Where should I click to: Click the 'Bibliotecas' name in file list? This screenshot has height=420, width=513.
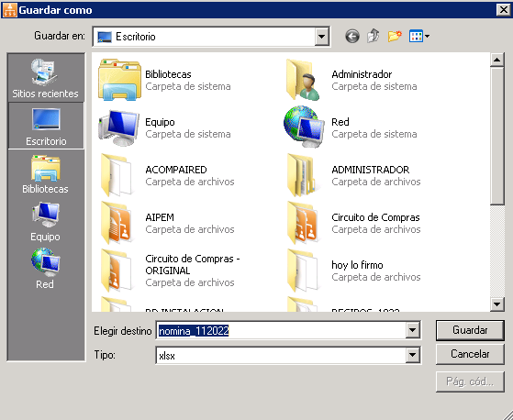click(168, 74)
